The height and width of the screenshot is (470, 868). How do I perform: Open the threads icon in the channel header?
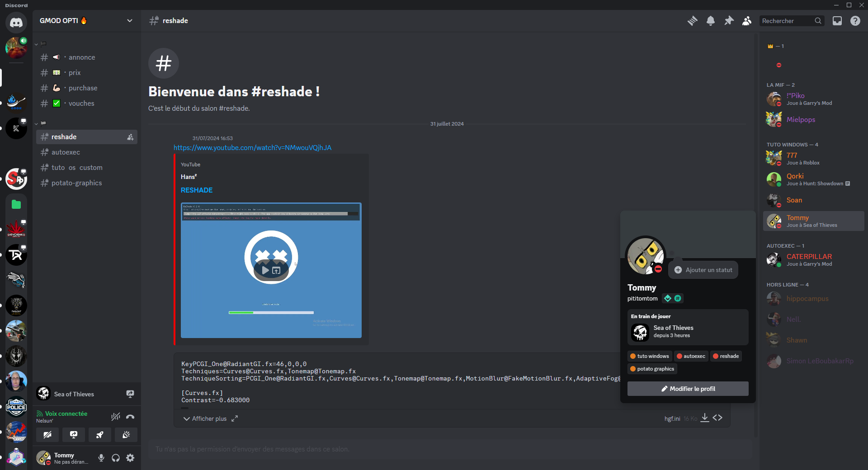[x=693, y=21]
